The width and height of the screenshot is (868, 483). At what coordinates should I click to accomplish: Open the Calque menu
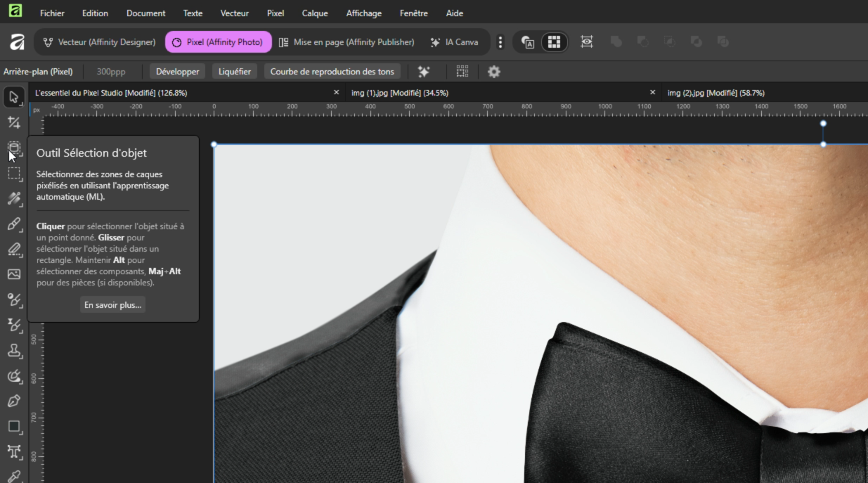[x=315, y=13]
